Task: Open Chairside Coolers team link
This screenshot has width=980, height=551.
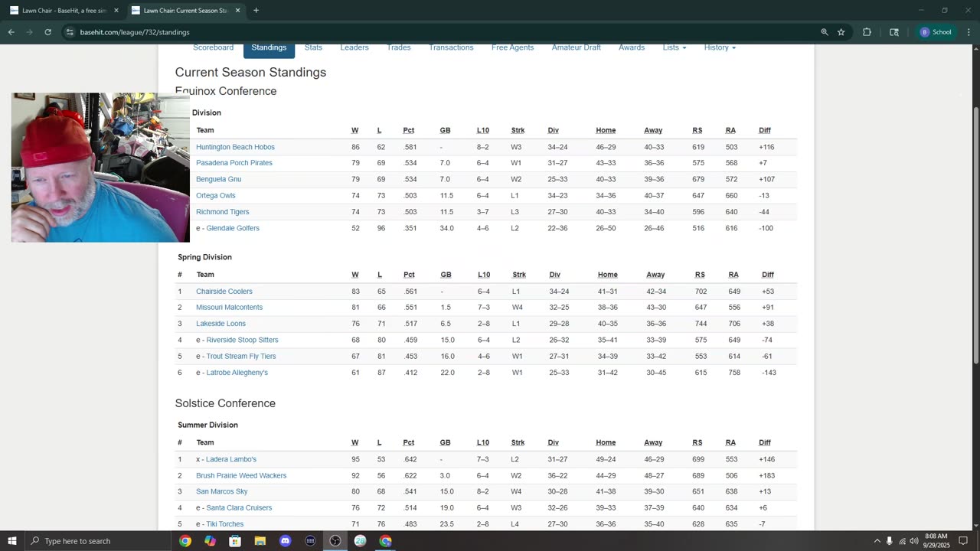Action: 224,292
